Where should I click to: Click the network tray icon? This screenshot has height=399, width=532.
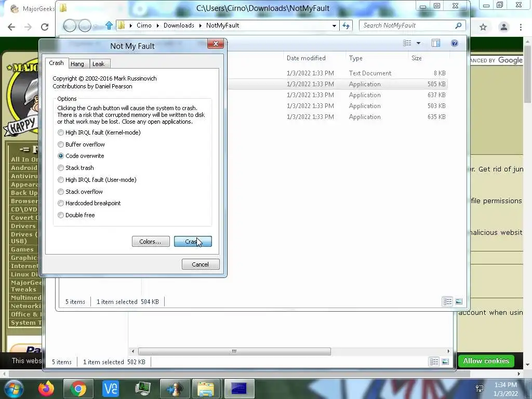[x=480, y=389]
